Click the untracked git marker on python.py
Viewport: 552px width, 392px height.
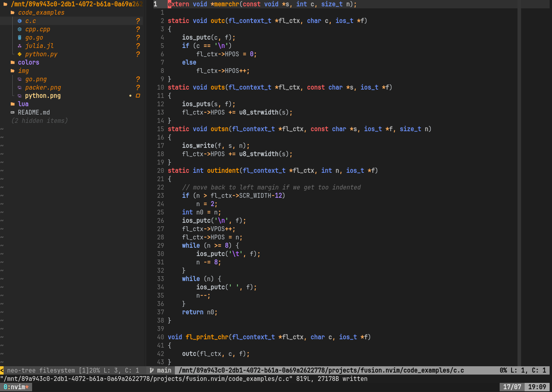pyautogui.click(x=138, y=54)
